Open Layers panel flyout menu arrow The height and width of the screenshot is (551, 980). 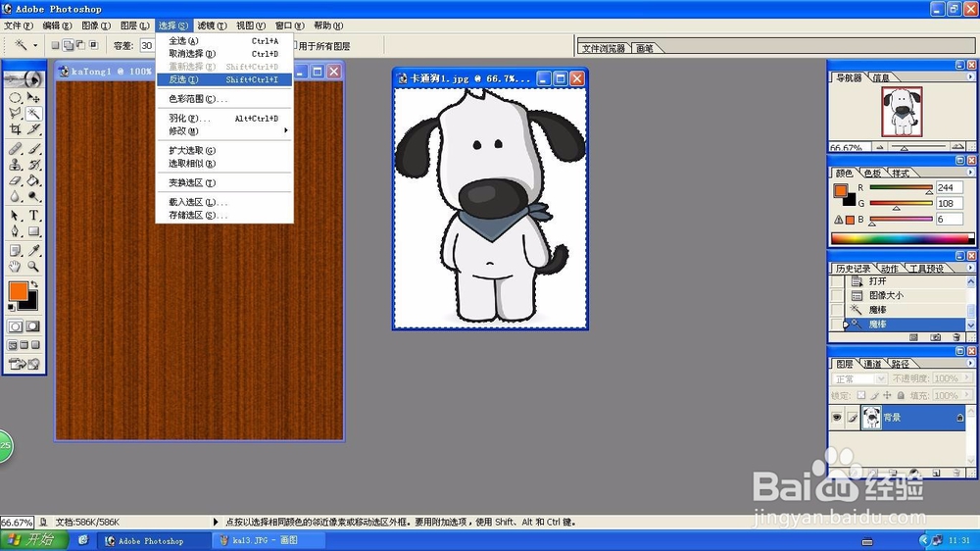(970, 363)
